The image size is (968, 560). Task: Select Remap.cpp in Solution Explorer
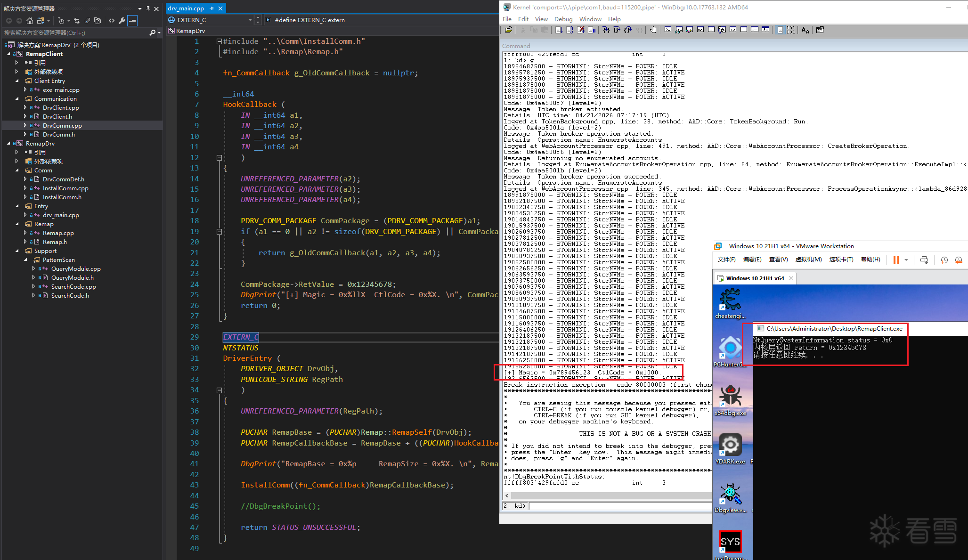click(58, 233)
